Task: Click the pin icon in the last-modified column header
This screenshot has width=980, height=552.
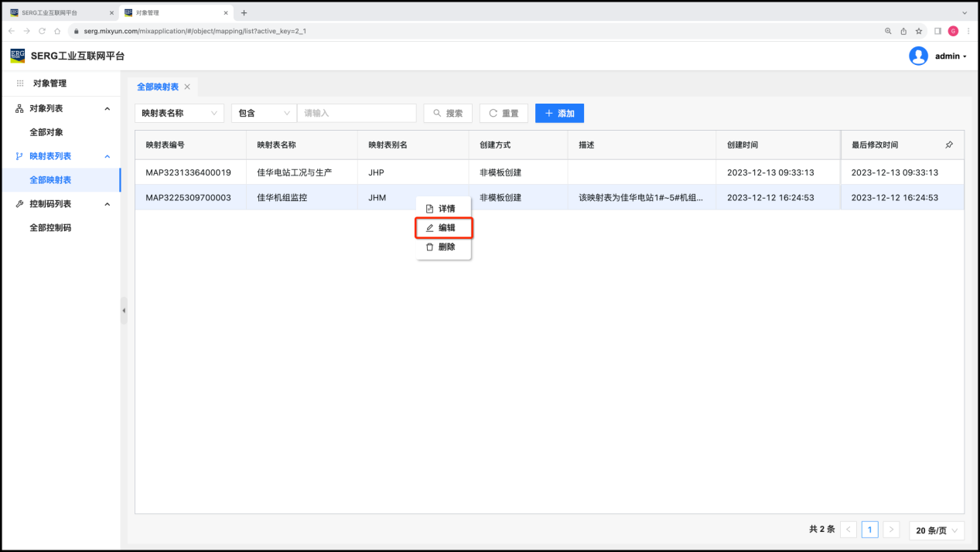Action: coord(949,145)
